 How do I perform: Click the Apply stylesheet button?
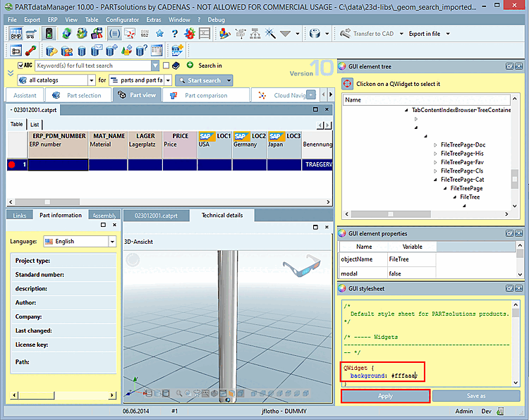tap(385, 397)
